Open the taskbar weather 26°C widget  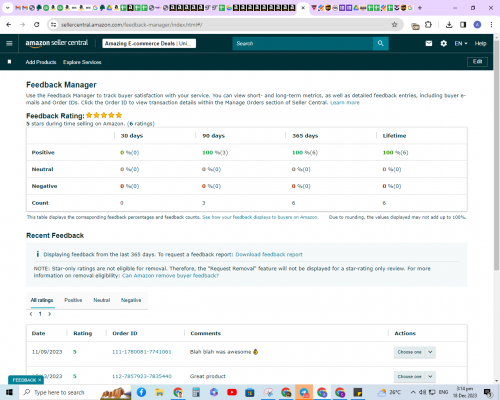click(x=388, y=392)
